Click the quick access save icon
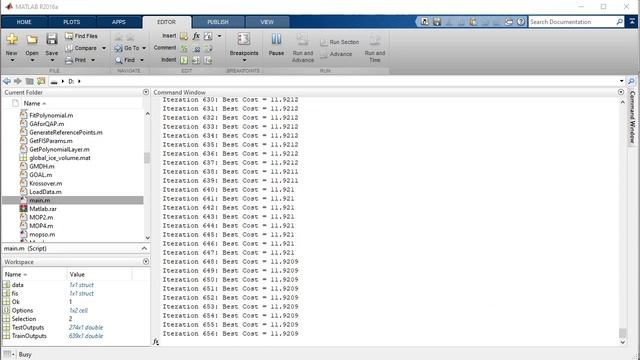This screenshot has width=640, height=360. click(437, 22)
